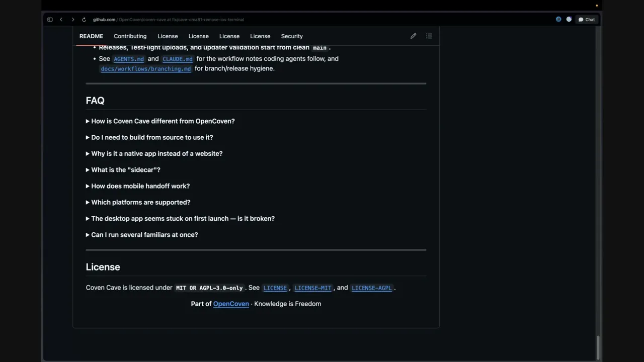
Task: Open the LICENSE file link
Action: tap(275, 288)
